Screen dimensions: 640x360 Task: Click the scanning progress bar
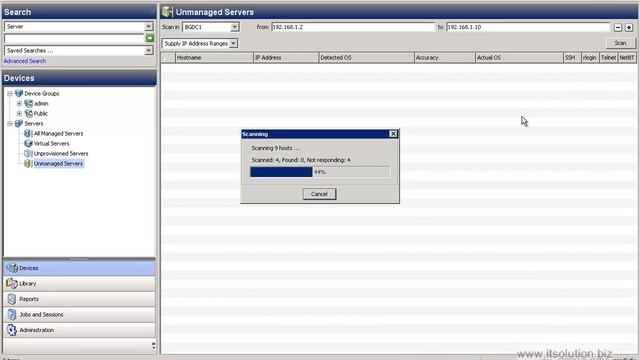point(320,172)
